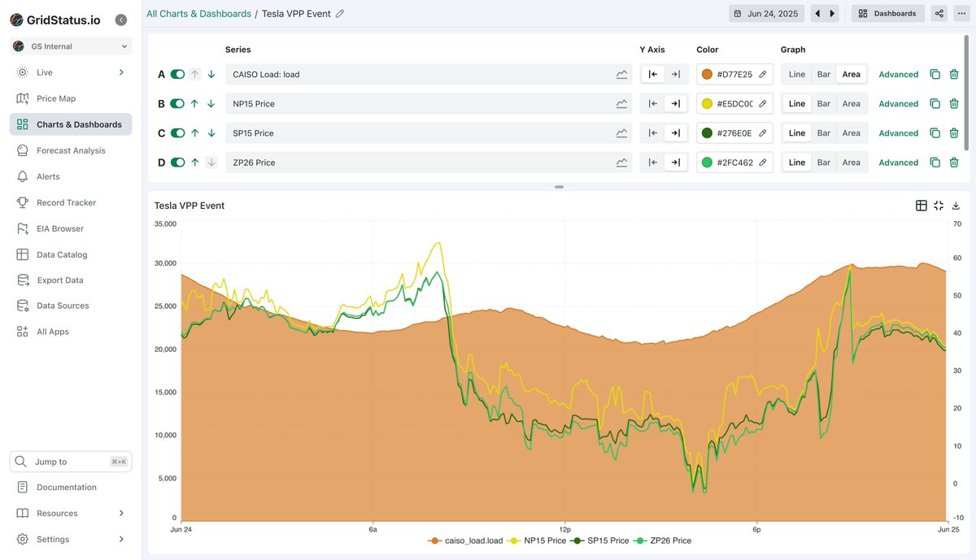
Task: Open chart icon in NP15 Price series field
Action: point(621,104)
